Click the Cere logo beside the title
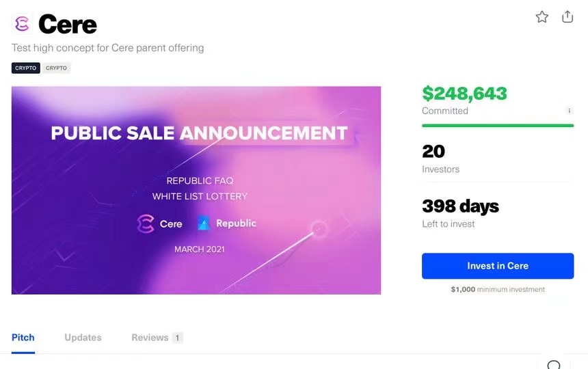Image resolution: width=588 pixels, height=369 pixels. (x=22, y=24)
